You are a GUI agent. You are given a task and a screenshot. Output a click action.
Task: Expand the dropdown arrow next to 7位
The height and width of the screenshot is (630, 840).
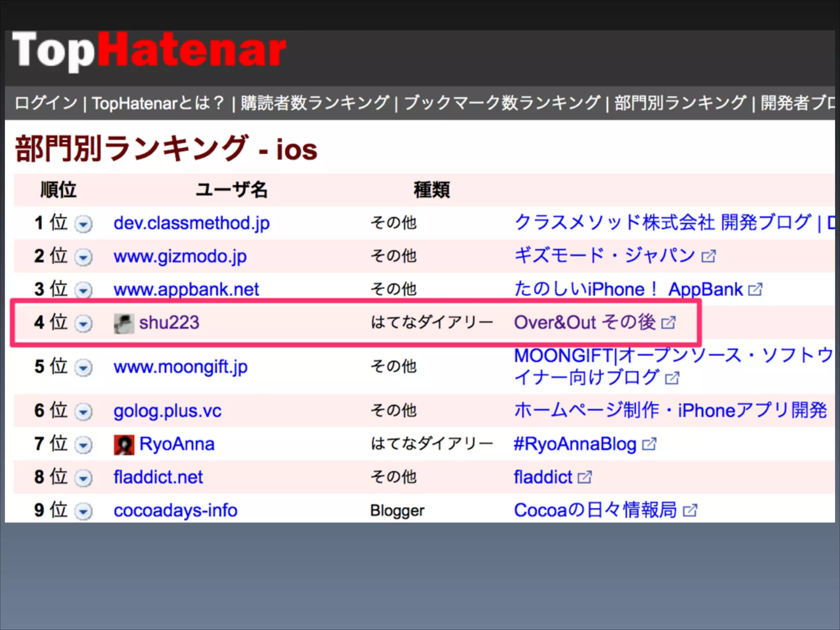pos(83,445)
